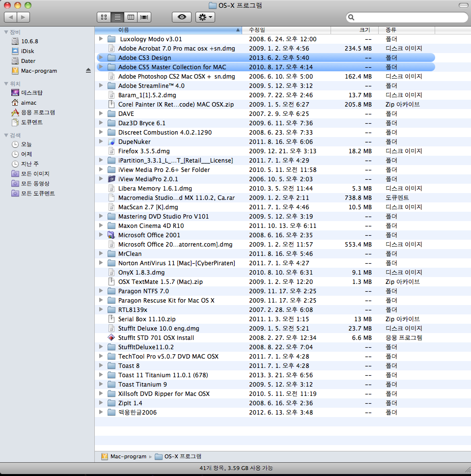Go back to the previous folder
Screen dimensions: 471x476
pyautogui.click(x=10, y=17)
